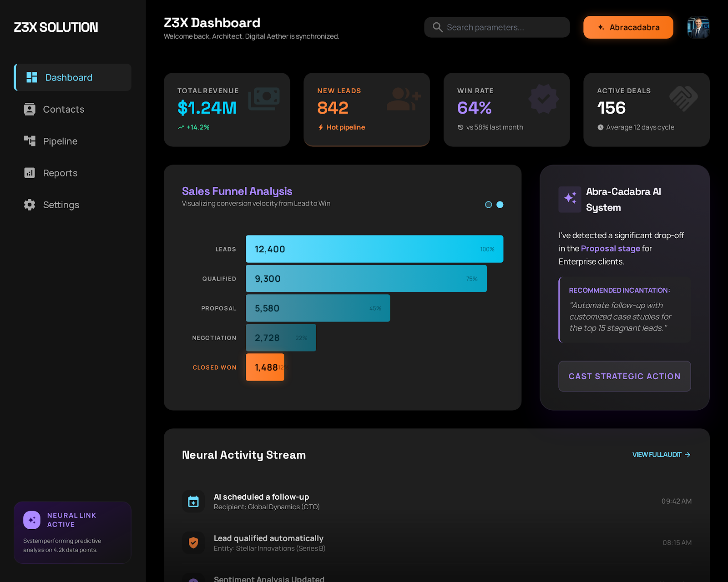728x582 pixels.
Task: Click the New Leads hot pipeline card
Action: tap(367, 110)
